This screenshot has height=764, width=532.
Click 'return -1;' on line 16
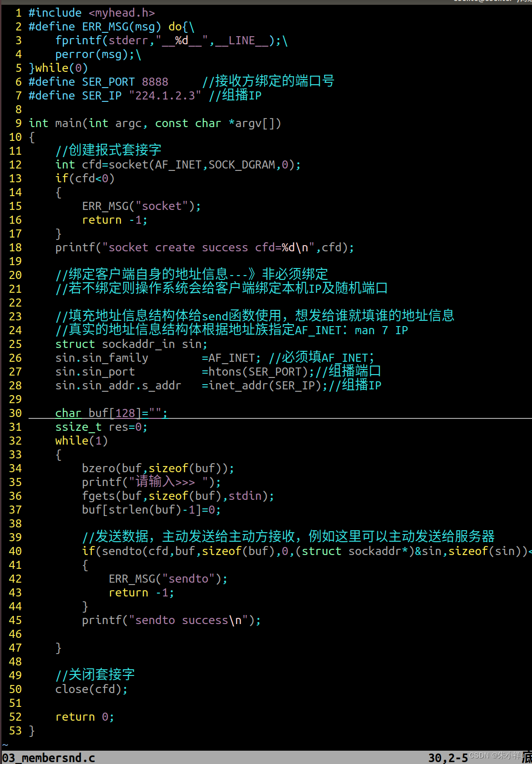pos(115,220)
